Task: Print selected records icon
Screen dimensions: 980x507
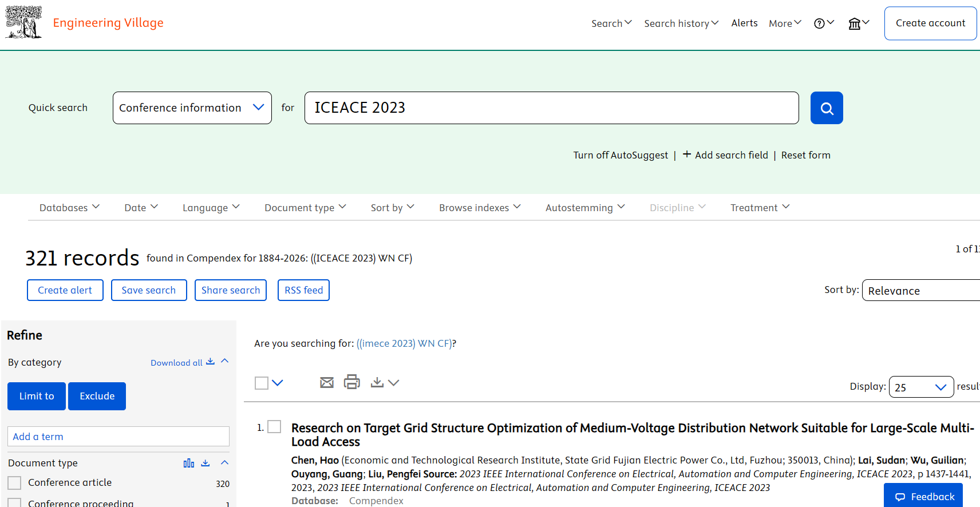Action: coord(352,382)
